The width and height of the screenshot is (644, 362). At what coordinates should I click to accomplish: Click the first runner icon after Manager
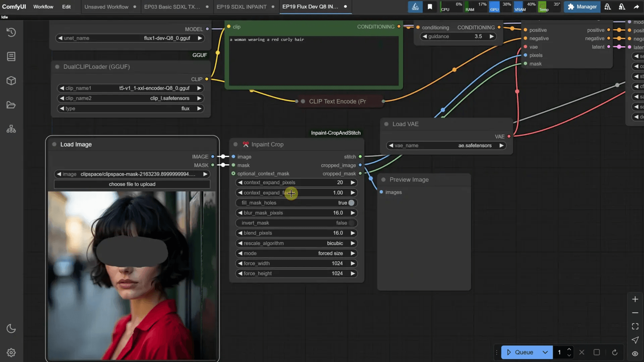click(x=607, y=7)
